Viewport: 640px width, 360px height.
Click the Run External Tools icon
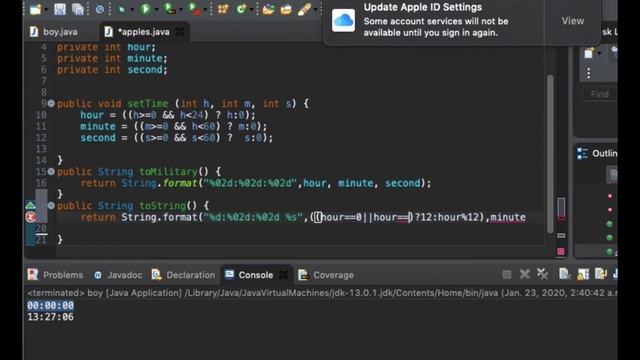click(x=195, y=9)
